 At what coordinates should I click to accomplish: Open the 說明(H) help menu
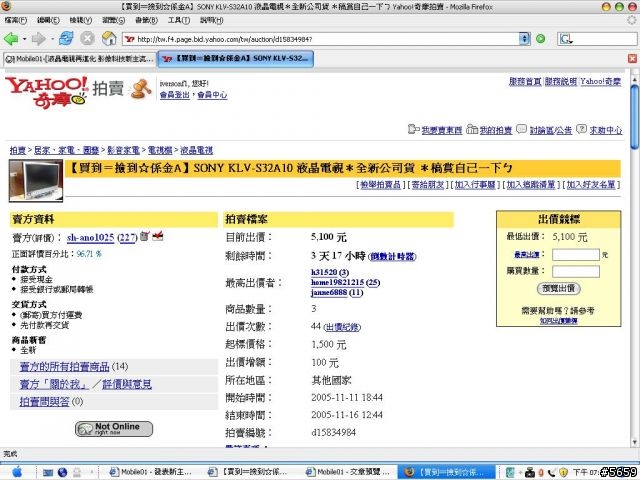(211, 20)
